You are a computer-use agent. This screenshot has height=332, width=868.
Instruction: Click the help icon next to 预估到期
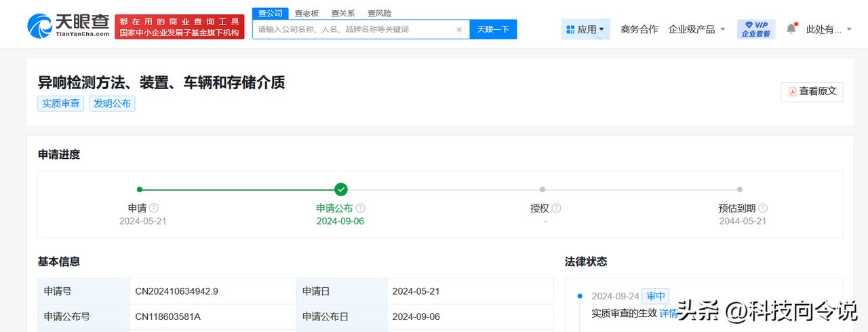coord(763,208)
